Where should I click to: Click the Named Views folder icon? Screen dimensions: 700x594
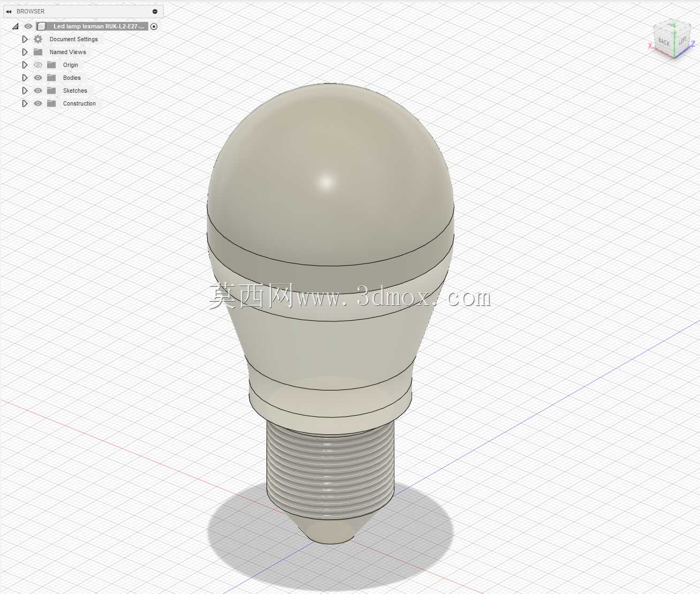pyautogui.click(x=38, y=52)
